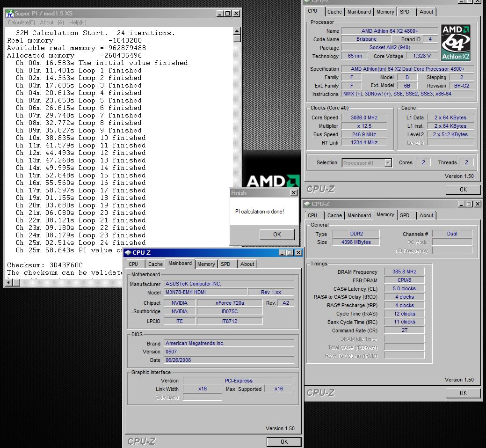Maximize the Super PI window
Viewport: 486px width, 448px height.
click(x=228, y=13)
